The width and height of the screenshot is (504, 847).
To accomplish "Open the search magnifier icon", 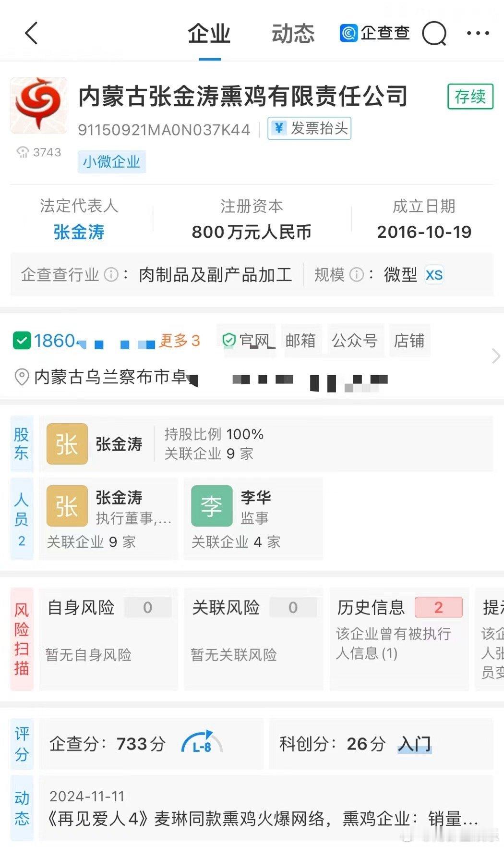I will coord(434,33).
